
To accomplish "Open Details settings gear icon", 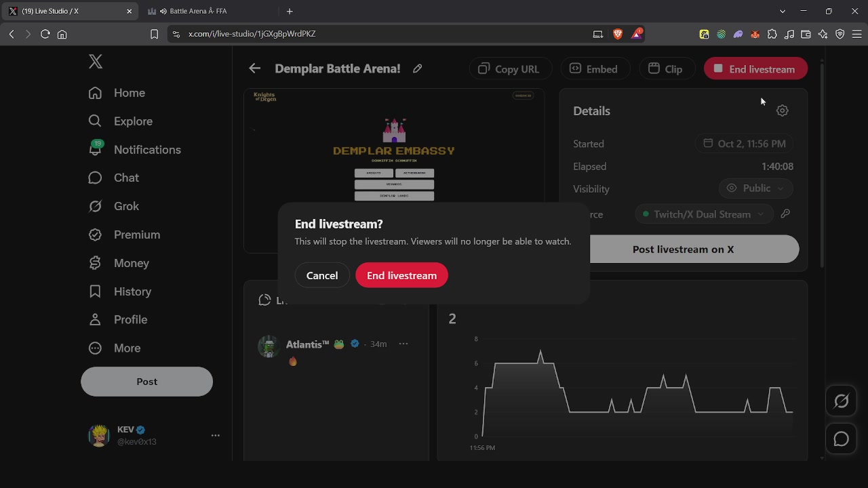I will pyautogui.click(x=783, y=110).
